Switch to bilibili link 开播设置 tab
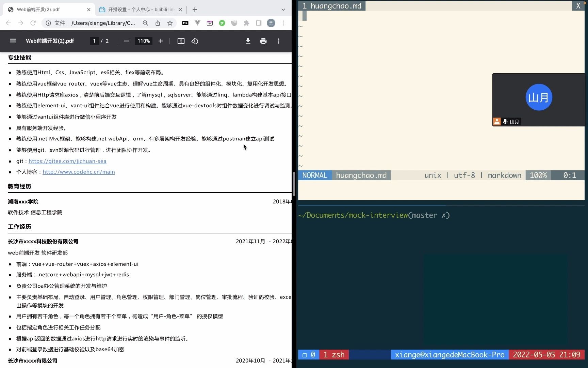This screenshot has height=368, width=588. [141, 10]
